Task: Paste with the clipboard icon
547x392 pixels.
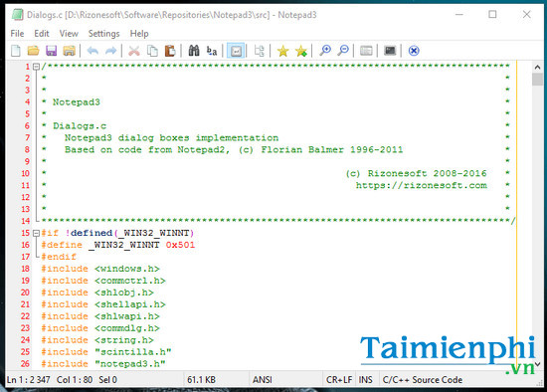Action: point(170,51)
